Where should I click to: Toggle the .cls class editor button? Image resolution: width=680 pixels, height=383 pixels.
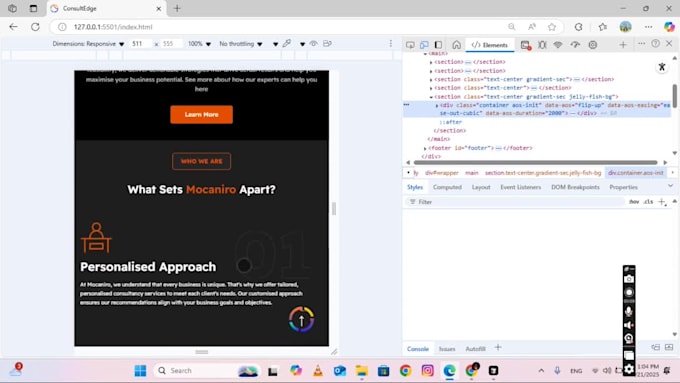pos(648,202)
